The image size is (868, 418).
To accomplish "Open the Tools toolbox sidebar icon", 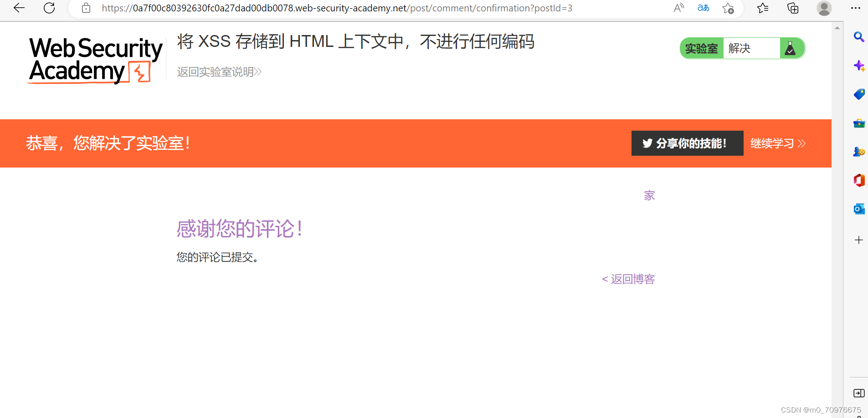I will click(x=858, y=123).
